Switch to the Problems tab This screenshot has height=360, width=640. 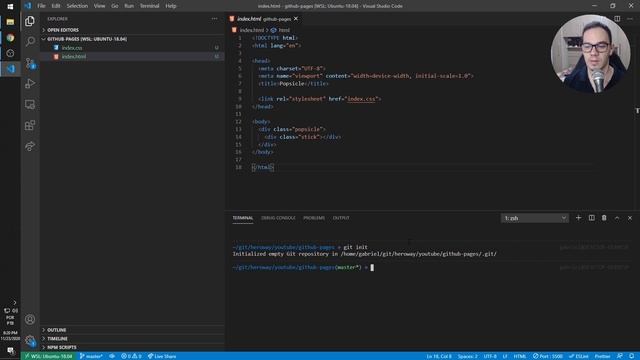pos(314,218)
